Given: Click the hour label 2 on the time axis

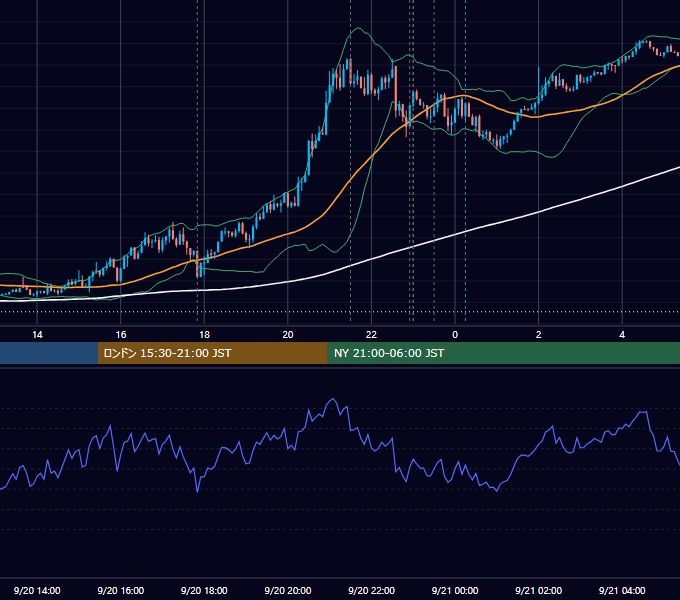Looking at the screenshot, I should tap(539, 335).
